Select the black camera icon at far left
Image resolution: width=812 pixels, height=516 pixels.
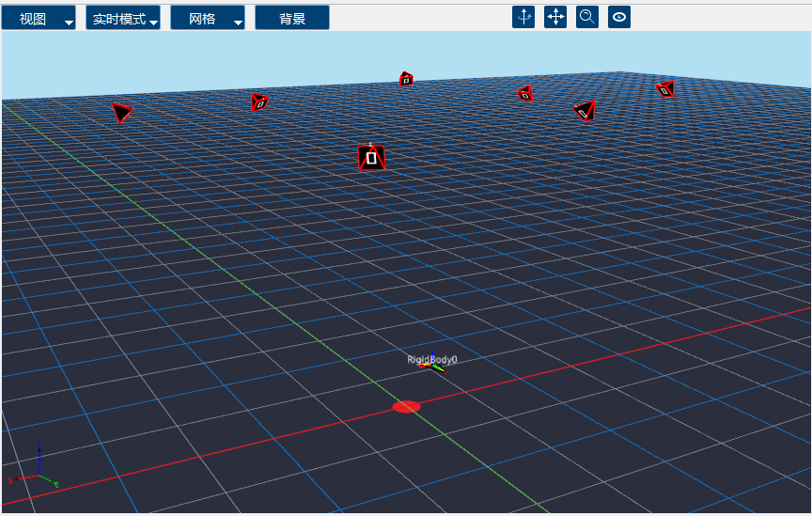121,112
